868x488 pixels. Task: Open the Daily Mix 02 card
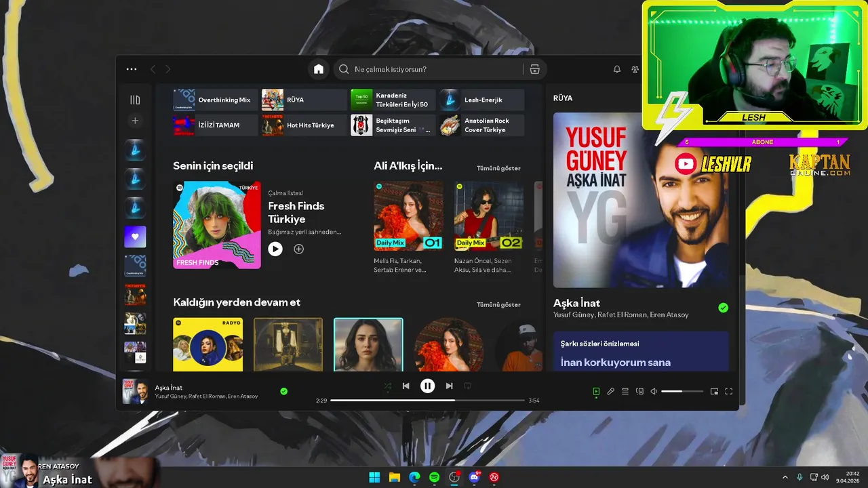(x=488, y=227)
